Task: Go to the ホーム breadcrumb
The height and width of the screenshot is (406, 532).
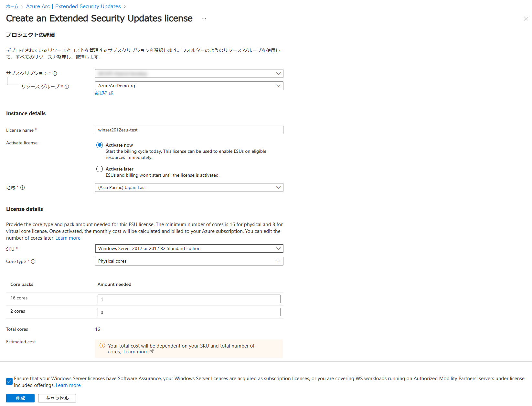Action: pyautogui.click(x=12, y=6)
